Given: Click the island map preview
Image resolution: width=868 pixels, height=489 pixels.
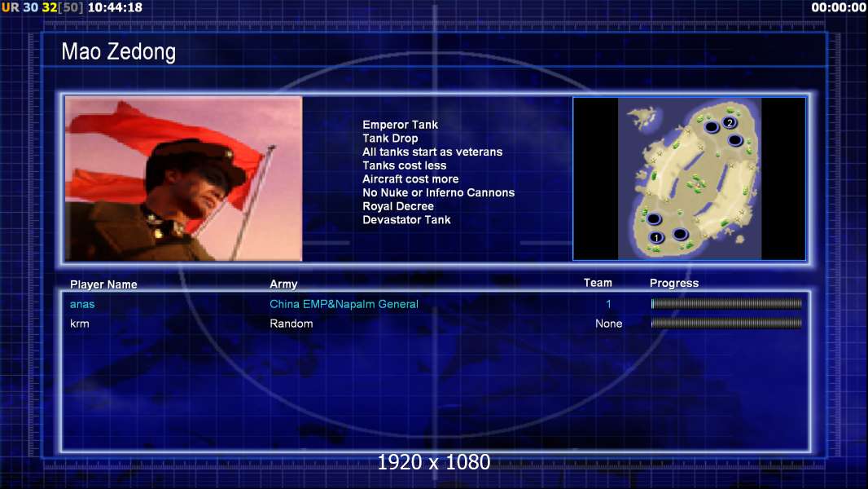Looking at the screenshot, I should coord(689,178).
